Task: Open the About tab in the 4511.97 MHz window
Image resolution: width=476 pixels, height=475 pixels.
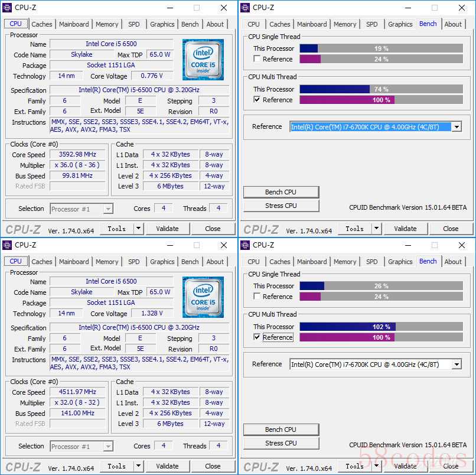Action: pyautogui.click(x=215, y=262)
